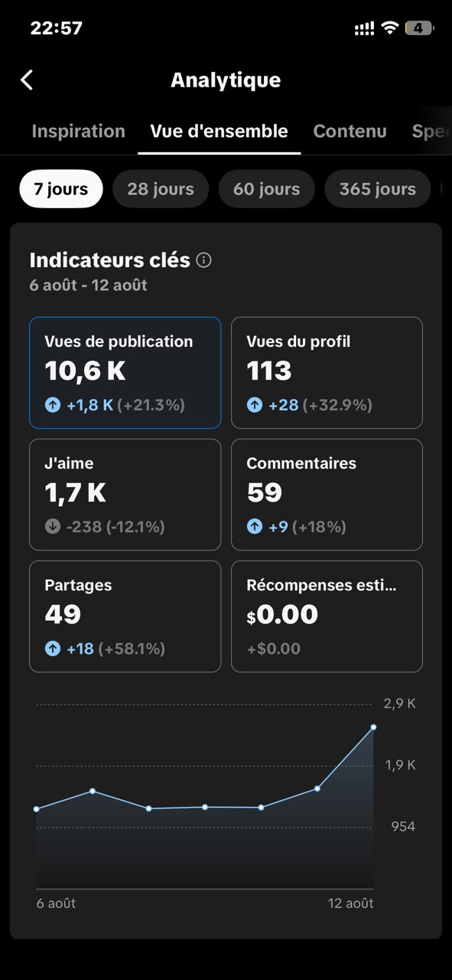Tap the up arrow beside +18 shares

[52, 648]
